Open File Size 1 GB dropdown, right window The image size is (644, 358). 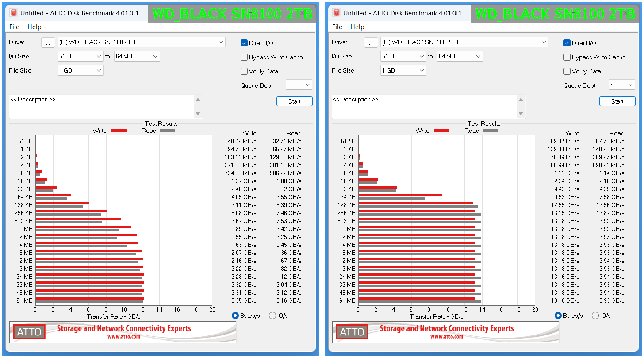coord(403,70)
